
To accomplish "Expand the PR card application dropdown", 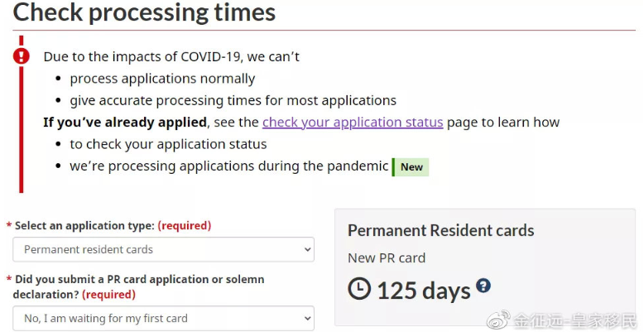I will [163, 319].
